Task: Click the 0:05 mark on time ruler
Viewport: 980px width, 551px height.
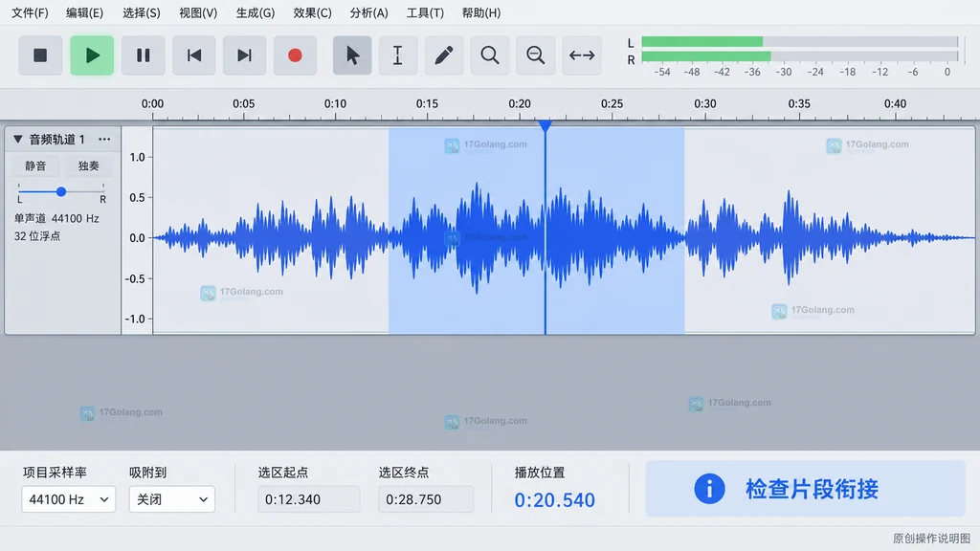Action: tap(243, 103)
